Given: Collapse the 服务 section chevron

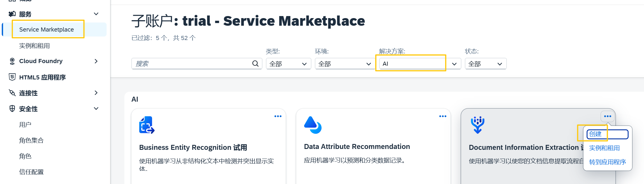Looking at the screenshot, I should point(96,14).
